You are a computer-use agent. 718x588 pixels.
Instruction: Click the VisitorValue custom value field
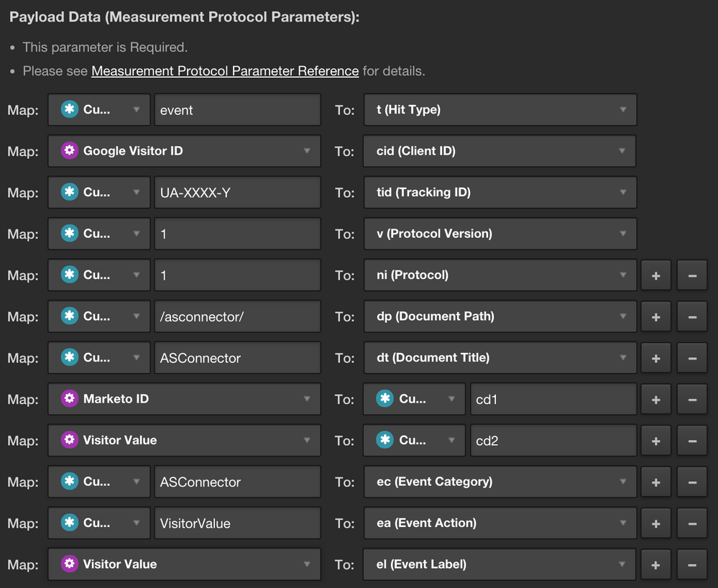tap(237, 523)
